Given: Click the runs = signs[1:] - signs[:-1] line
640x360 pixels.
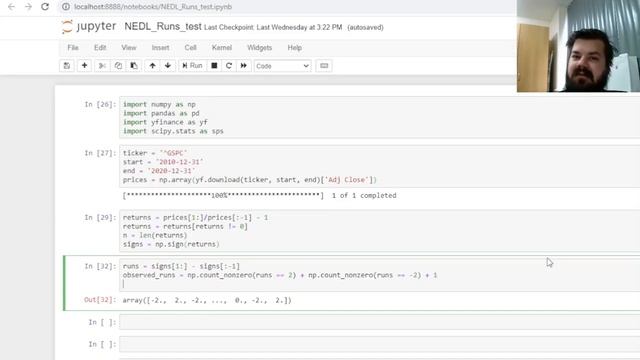Looking at the screenshot, I should click(181, 266).
